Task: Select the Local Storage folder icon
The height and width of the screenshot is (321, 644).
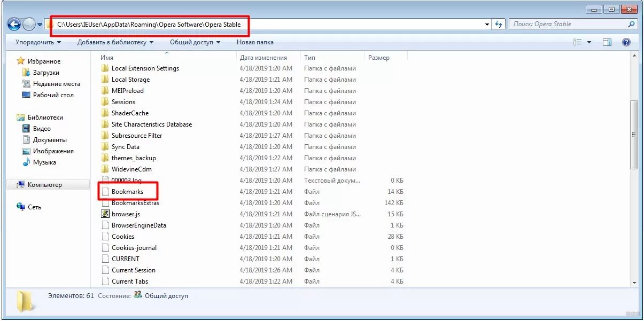Action: pyautogui.click(x=105, y=80)
